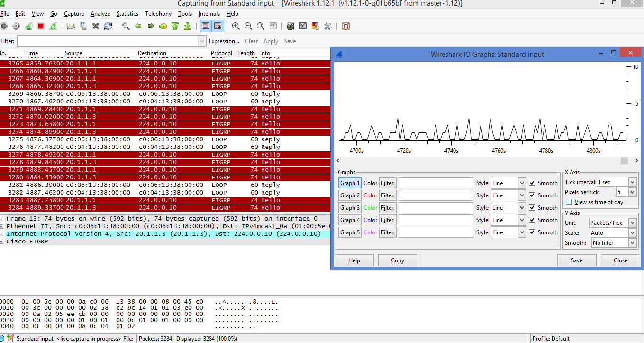
Task: Start a new live capture
Action: 28,26
